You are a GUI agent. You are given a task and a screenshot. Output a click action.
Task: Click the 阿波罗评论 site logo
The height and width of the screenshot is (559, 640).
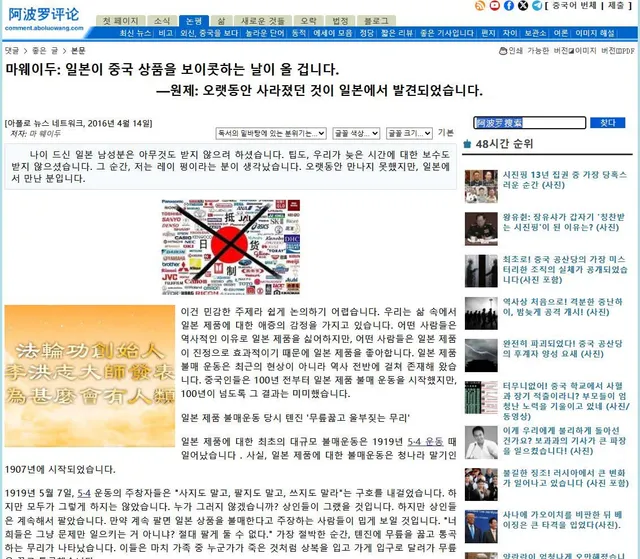44,19
